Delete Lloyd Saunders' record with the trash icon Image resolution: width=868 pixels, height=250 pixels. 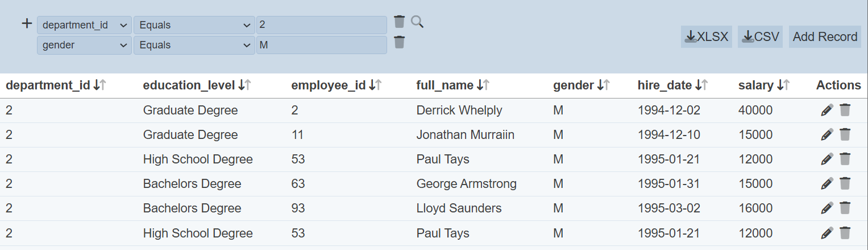pos(845,208)
